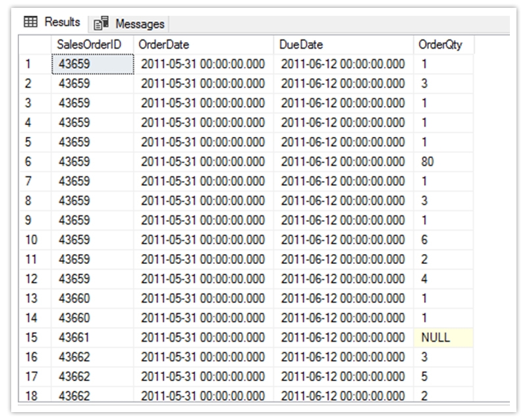This screenshot has width=527, height=420.
Task: Click SalesOrderID 43660 in row 14
Action: (x=92, y=317)
